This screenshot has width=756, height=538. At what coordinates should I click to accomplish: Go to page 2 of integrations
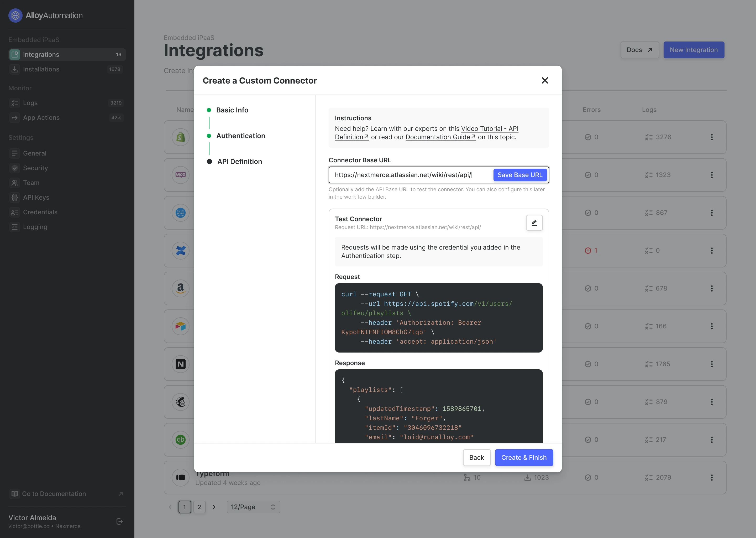click(199, 507)
